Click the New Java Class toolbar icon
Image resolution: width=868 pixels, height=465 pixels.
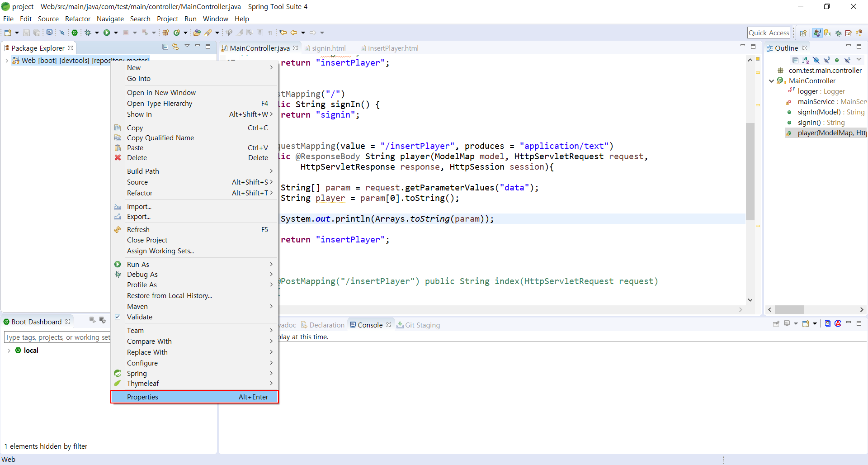(x=177, y=33)
